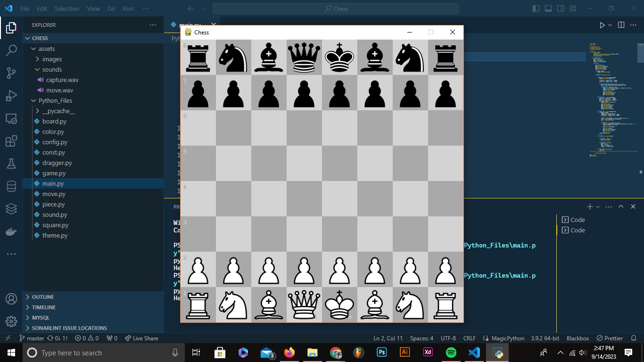Click the master branch in status bar
The height and width of the screenshot is (362, 644).
[32, 338]
